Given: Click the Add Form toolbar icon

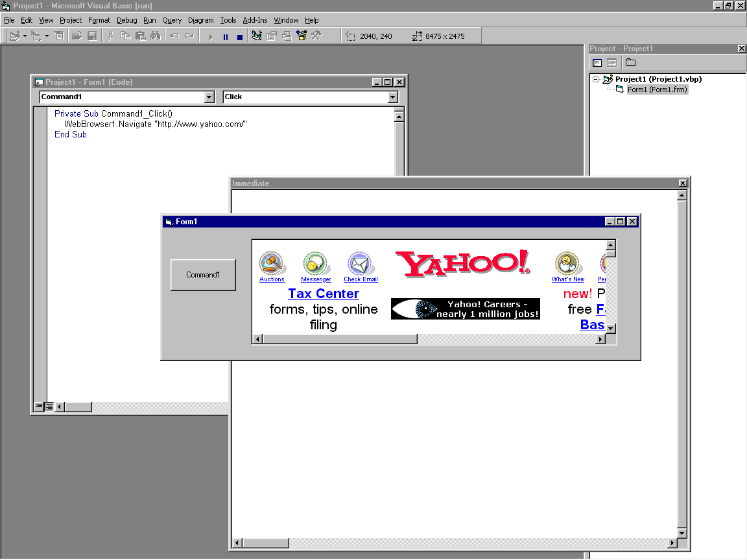Looking at the screenshot, I should click(x=36, y=36).
